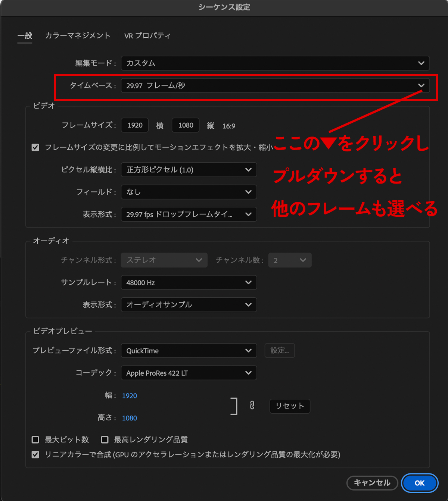Open the ピクセル縦横比 dropdown
This screenshot has width=448, height=501.
point(189,170)
